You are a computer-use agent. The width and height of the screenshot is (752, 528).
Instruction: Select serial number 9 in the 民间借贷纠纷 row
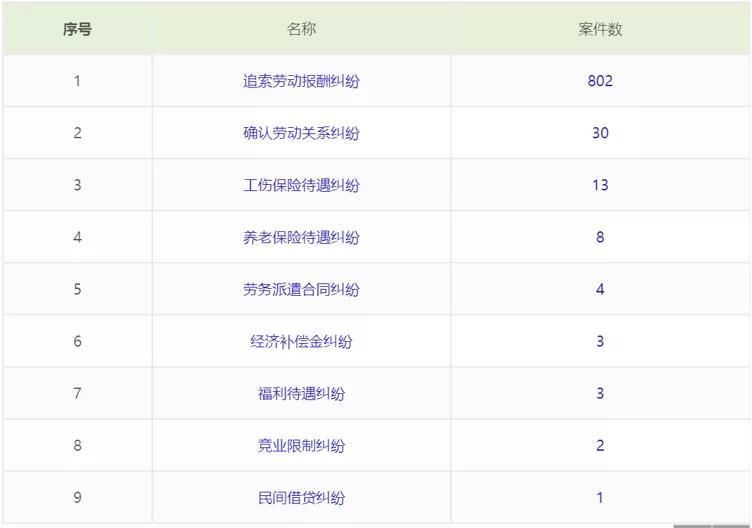(77, 498)
